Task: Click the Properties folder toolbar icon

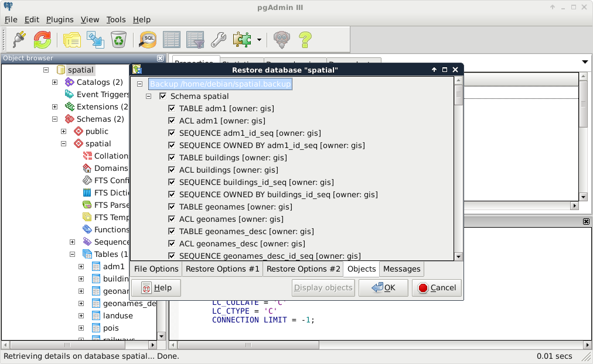Action: pos(71,40)
